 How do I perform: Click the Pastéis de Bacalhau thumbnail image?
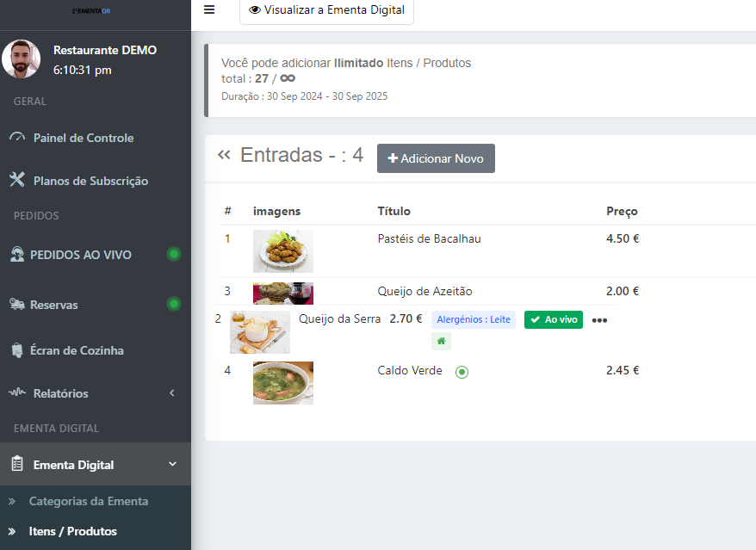[x=283, y=251]
